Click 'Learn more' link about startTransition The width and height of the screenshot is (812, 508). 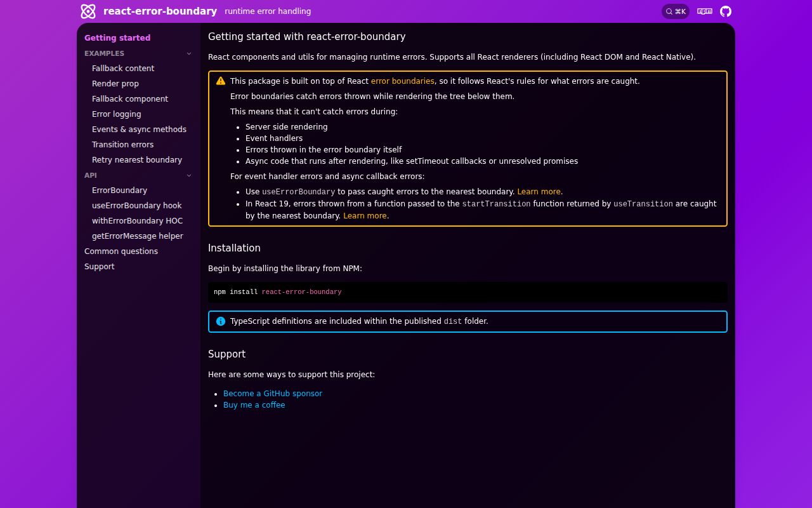[365, 216]
